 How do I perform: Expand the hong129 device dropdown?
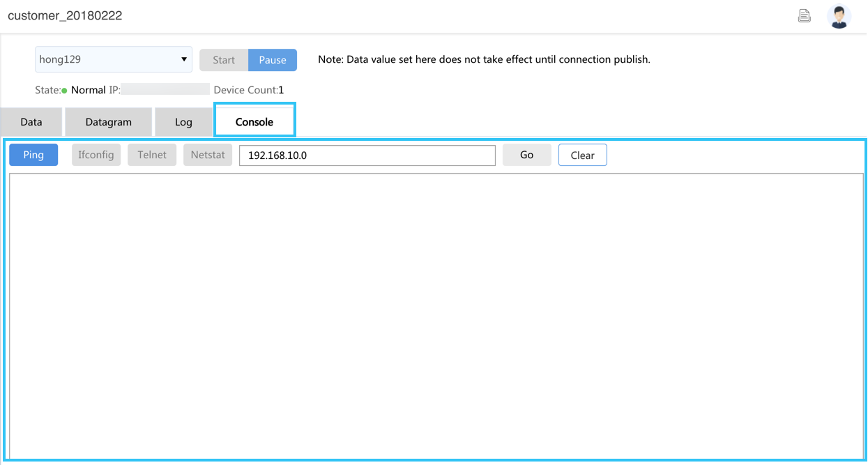114,59
